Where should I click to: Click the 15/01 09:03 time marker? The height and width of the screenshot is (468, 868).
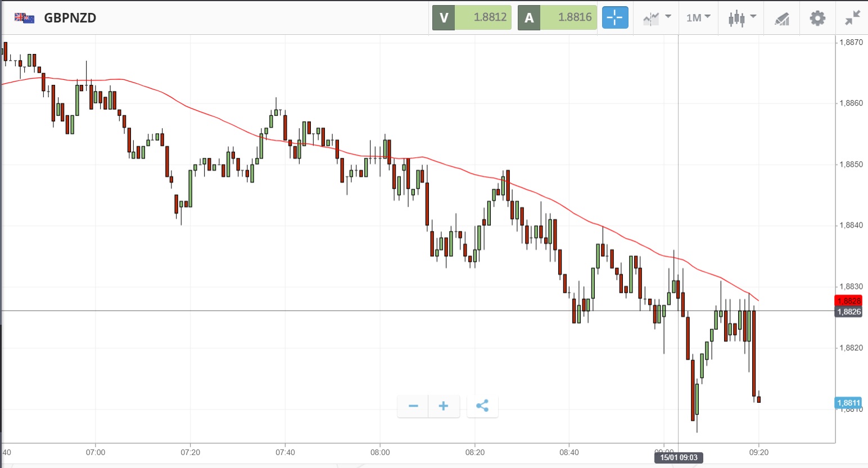coord(679,457)
